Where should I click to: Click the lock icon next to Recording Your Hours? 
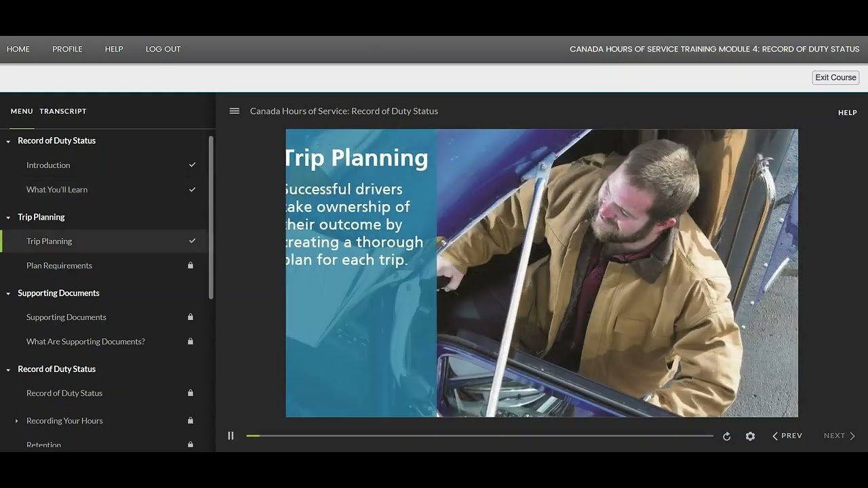pyautogui.click(x=191, y=421)
